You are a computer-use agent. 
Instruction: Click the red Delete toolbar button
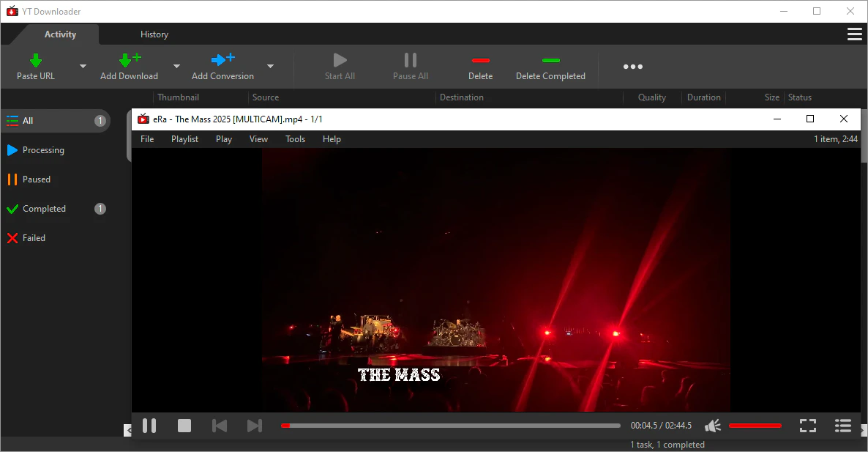click(481, 67)
